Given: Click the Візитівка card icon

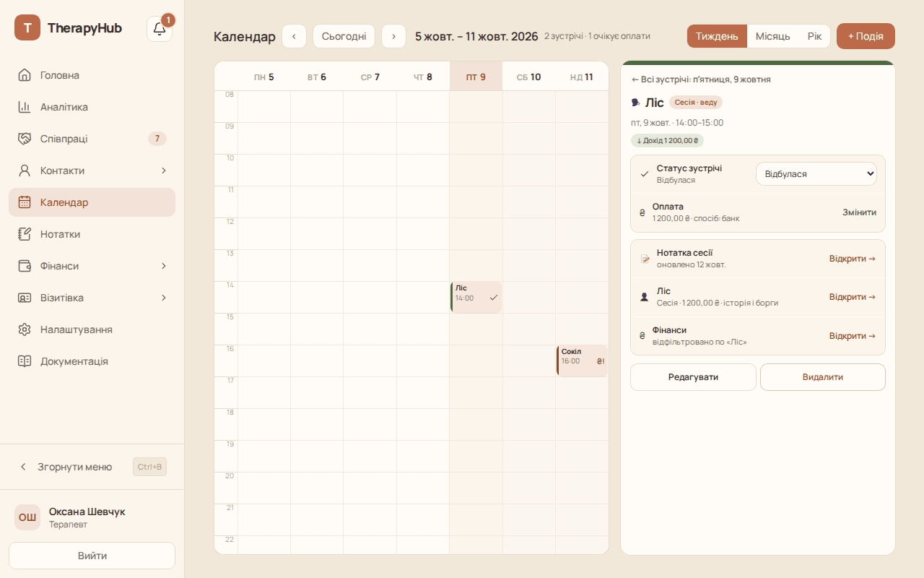Looking at the screenshot, I should [25, 298].
